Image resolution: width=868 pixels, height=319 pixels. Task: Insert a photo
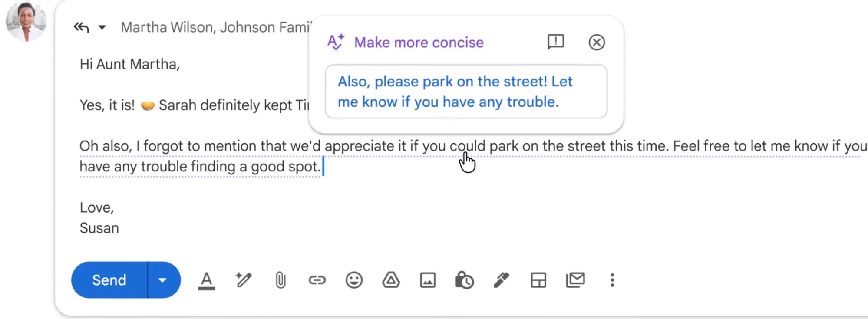pos(428,280)
